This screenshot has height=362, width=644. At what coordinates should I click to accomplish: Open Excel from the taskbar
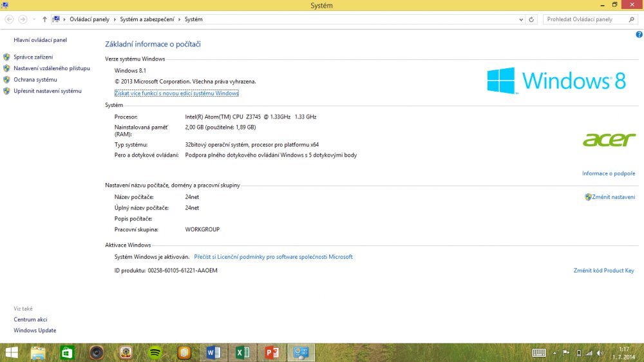coord(242,352)
